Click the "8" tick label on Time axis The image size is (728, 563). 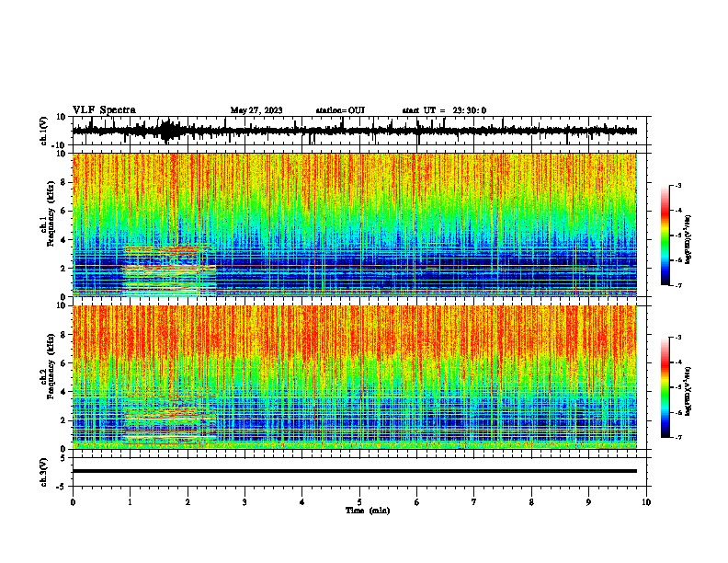[x=531, y=502]
